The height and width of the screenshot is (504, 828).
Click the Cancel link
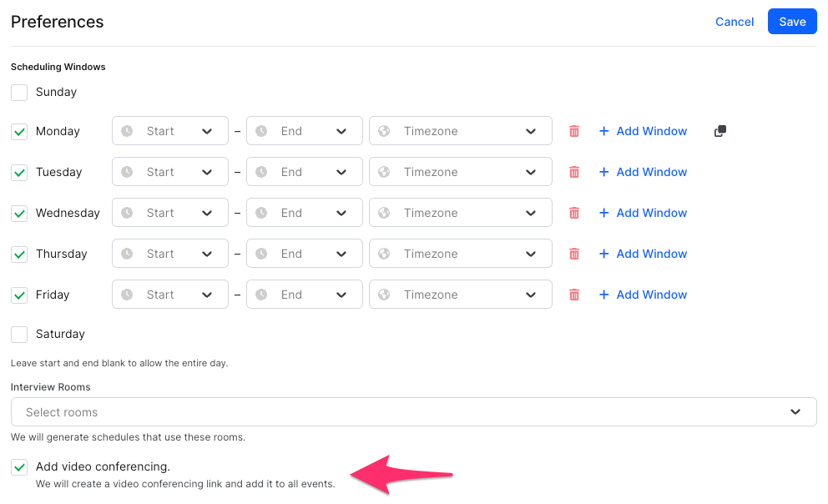(x=734, y=22)
